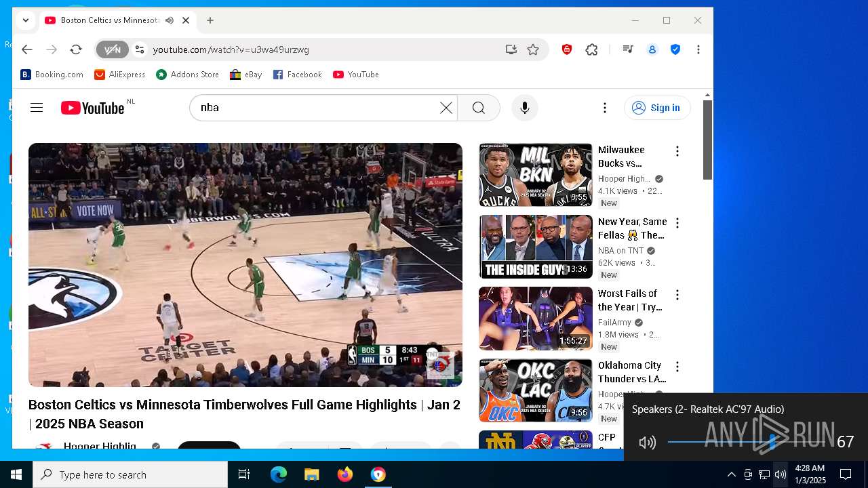Open the Extensions puzzle icon

click(592, 49)
